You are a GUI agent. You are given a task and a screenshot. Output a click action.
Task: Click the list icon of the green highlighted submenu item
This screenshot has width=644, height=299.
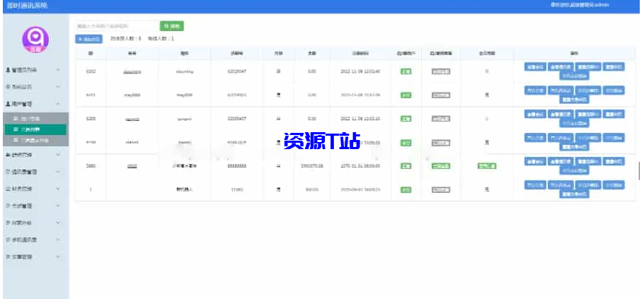click(16, 129)
